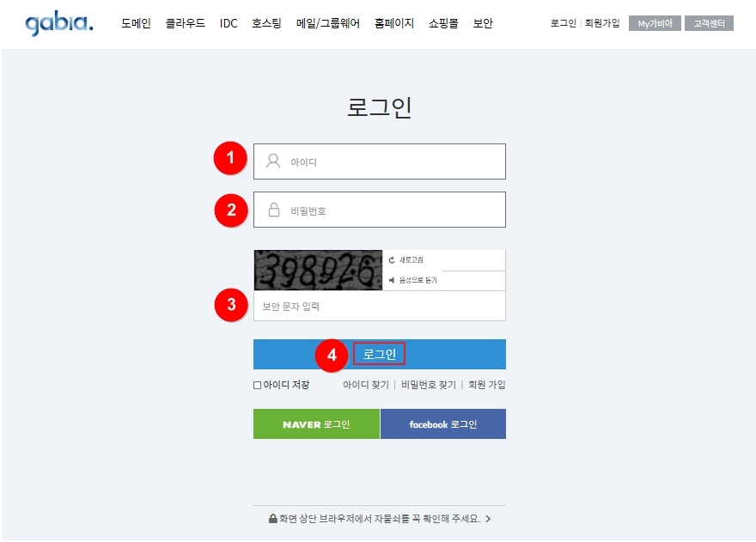
Task: Click the NAVER 로그인 button
Action: [316, 423]
